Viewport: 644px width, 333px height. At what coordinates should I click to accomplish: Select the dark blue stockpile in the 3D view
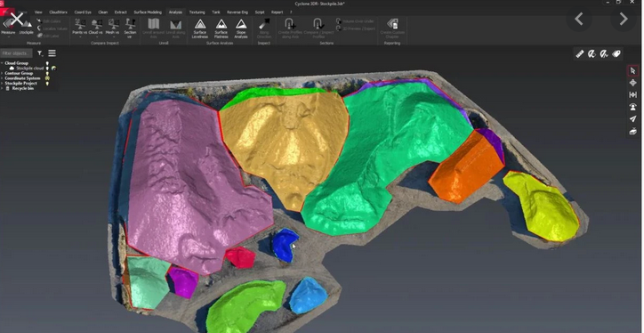tap(284, 245)
